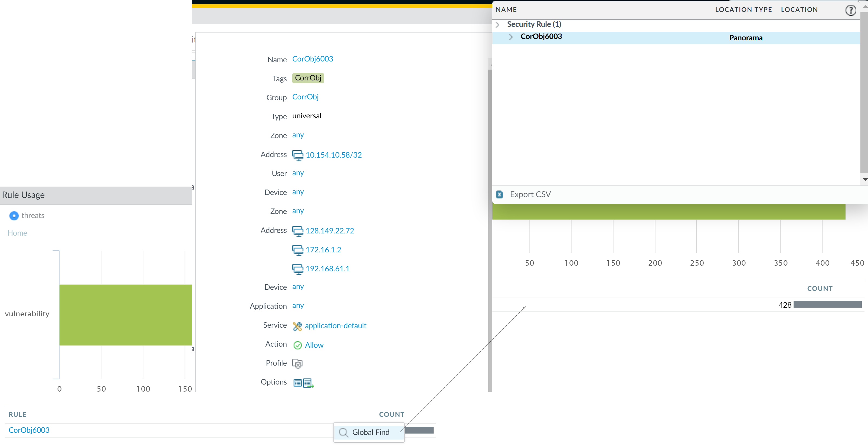
Task: Click the Global Find magnifier icon
Action: (x=343, y=432)
